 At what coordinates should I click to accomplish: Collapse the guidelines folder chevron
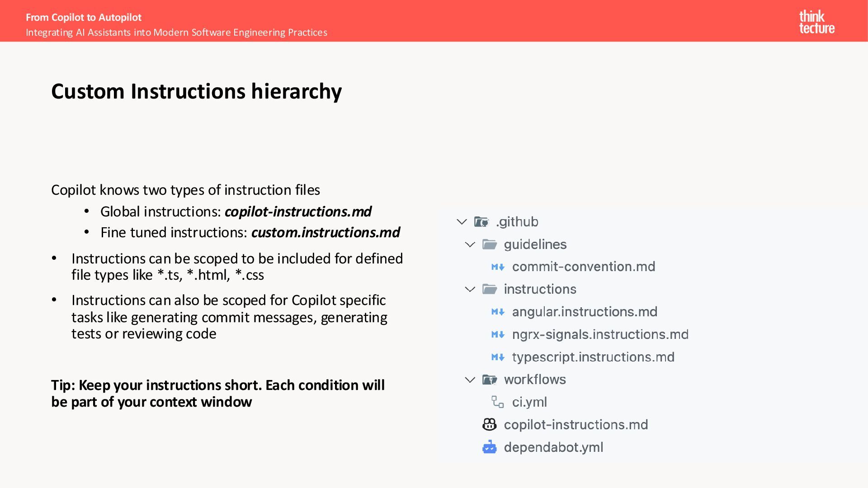click(470, 244)
